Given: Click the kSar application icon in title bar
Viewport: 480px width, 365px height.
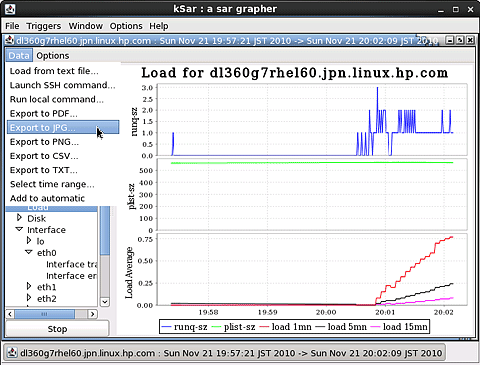Looking at the screenshot, I should (x=10, y=9).
